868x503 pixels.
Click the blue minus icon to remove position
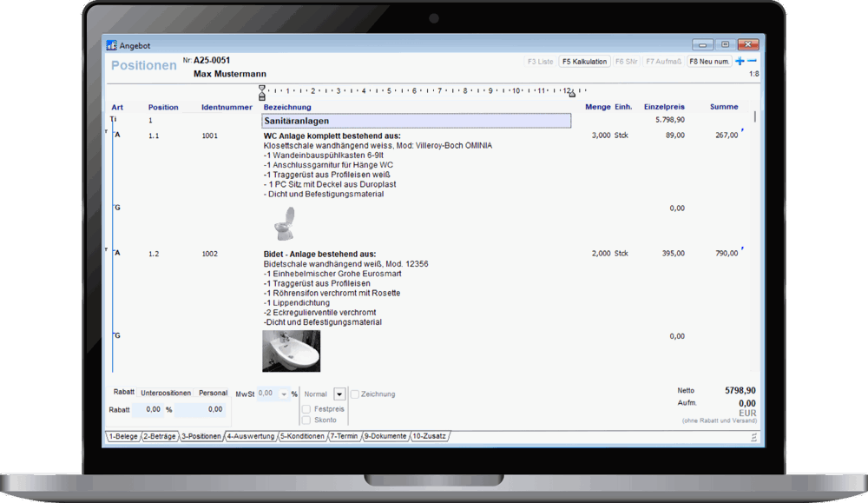coord(752,62)
